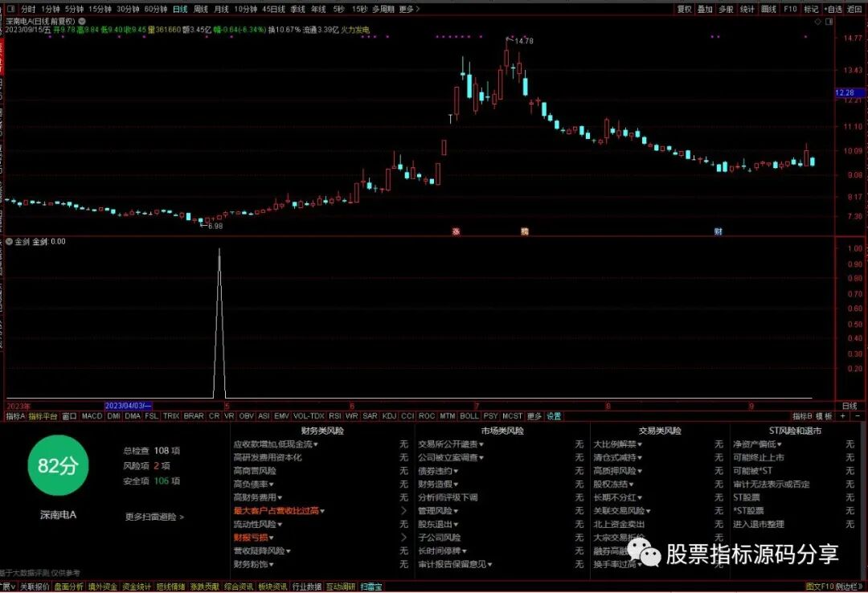Click the 标记 button

click(x=811, y=10)
